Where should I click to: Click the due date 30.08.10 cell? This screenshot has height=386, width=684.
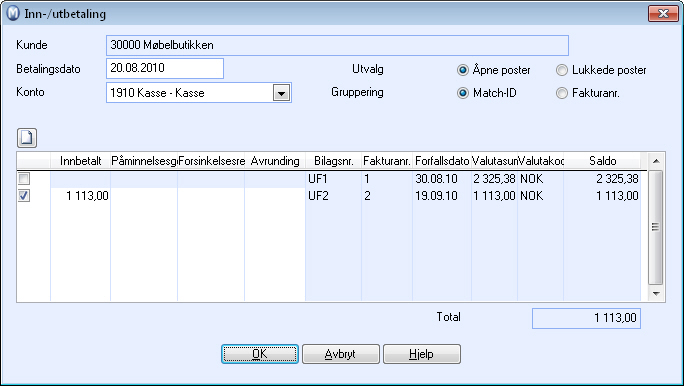pos(442,178)
